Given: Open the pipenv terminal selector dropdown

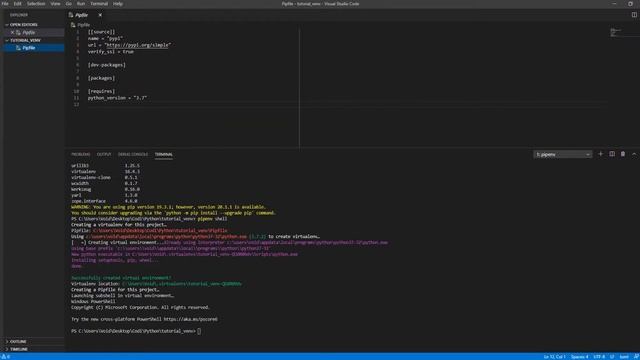Looking at the screenshot, I should [x=562, y=155].
